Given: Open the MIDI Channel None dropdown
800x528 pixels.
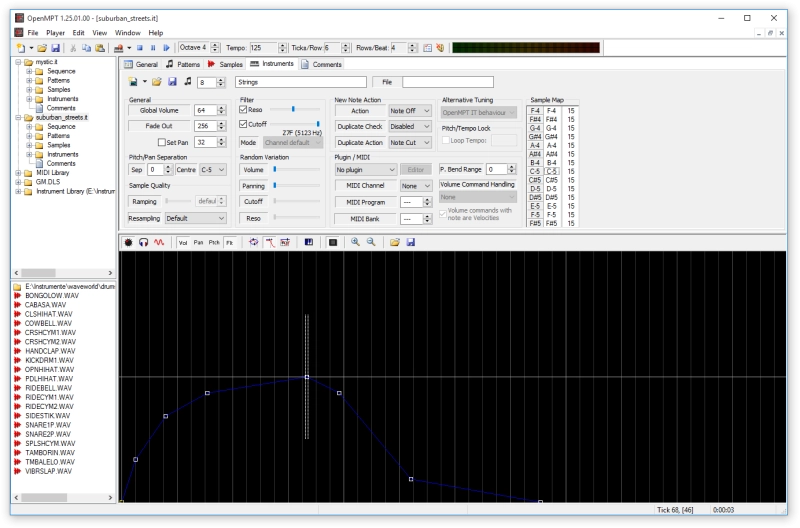Looking at the screenshot, I should [416, 186].
